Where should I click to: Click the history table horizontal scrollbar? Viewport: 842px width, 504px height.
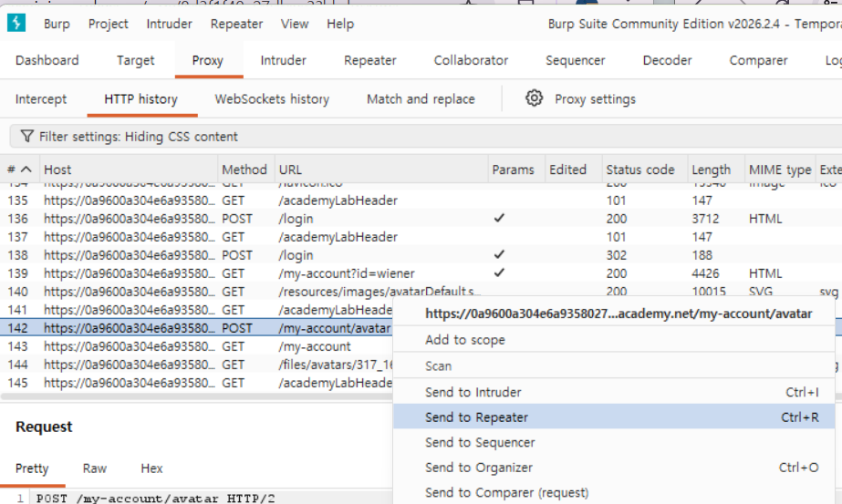point(196,396)
